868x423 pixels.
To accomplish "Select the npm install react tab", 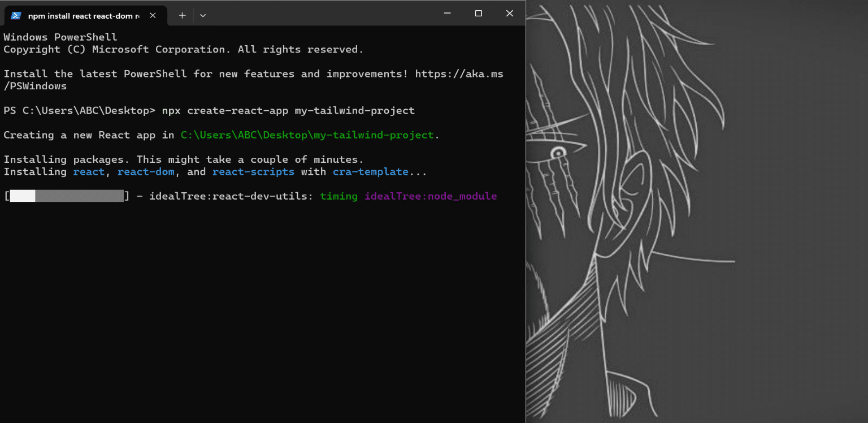I will click(x=85, y=15).
